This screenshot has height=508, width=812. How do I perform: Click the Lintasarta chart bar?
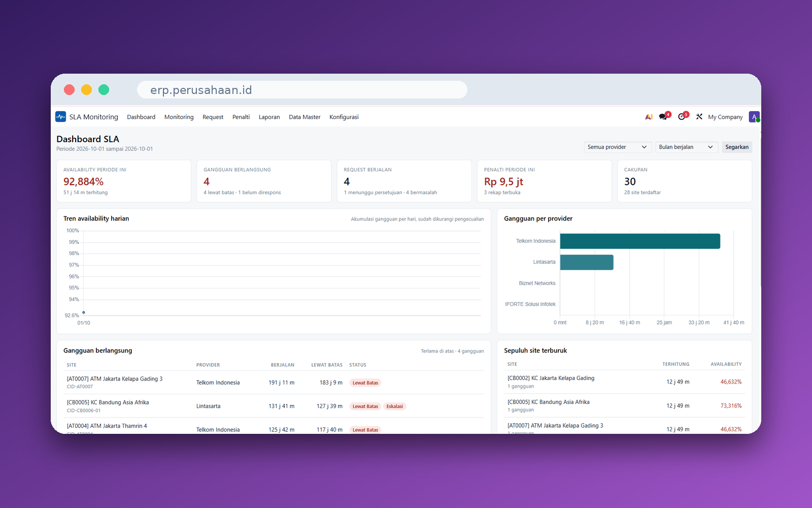pyautogui.click(x=587, y=262)
